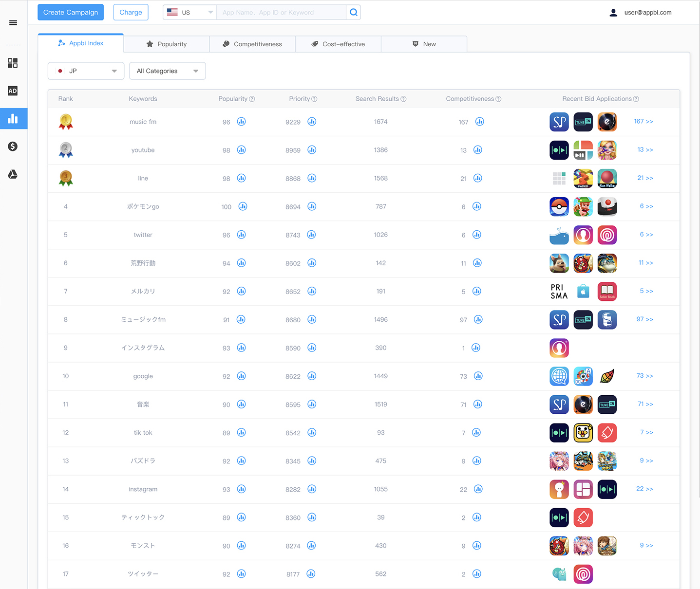The width and height of the screenshot is (700, 589).
Task: View the competitiveness chart for line
Action: (478, 178)
